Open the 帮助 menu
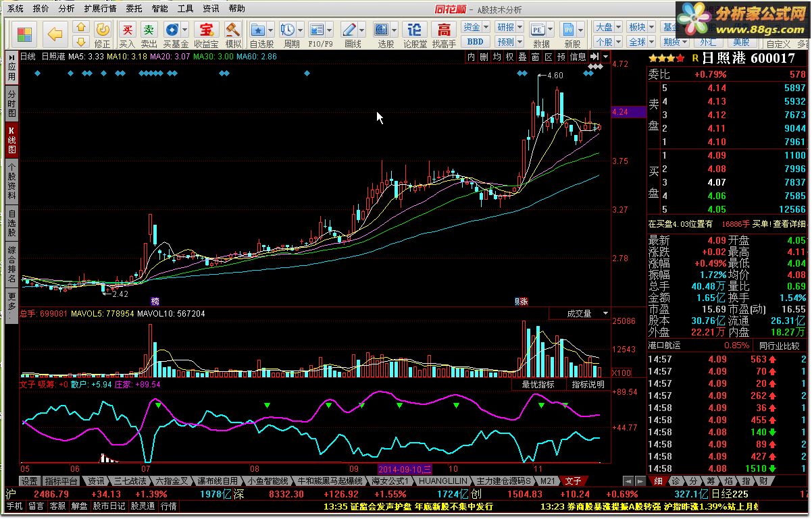This screenshot has width=812, height=519. (236, 9)
